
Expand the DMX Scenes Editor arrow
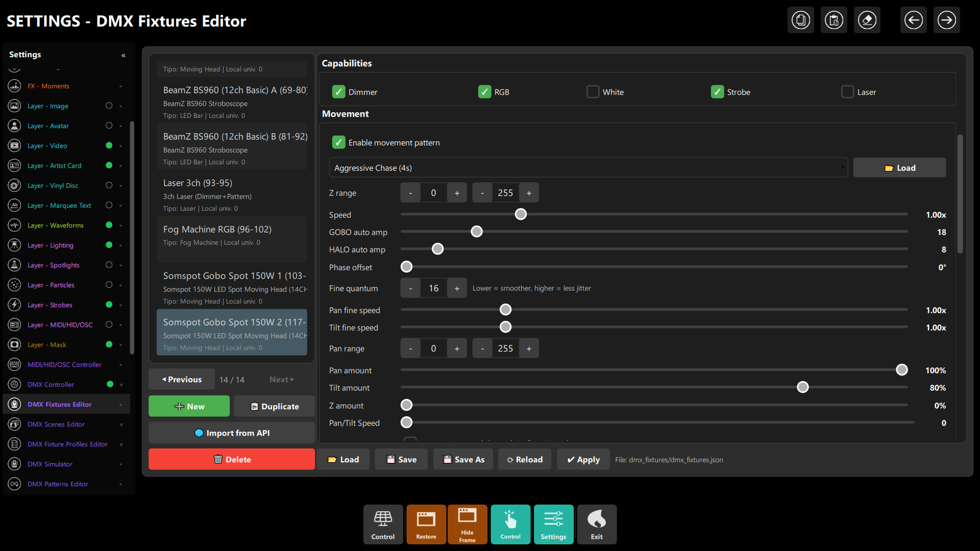point(121,424)
